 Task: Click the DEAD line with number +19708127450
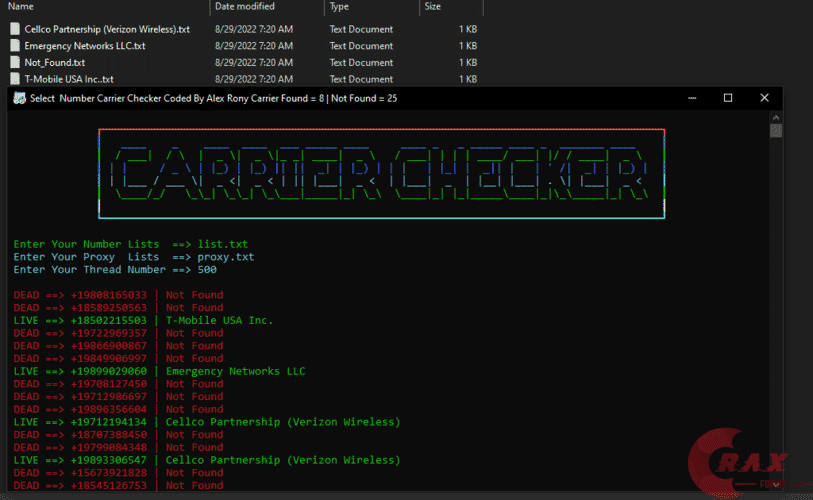tap(118, 383)
